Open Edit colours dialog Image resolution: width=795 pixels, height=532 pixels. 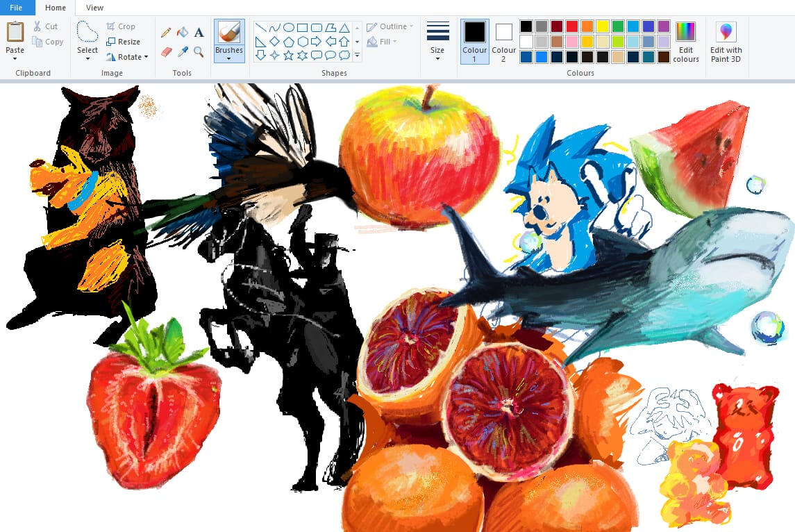point(685,42)
